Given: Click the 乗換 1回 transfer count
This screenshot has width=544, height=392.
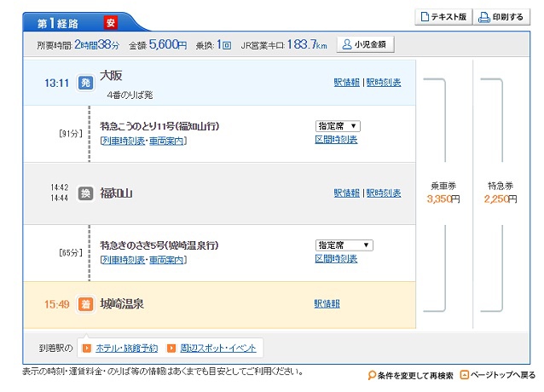Looking at the screenshot, I should tap(213, 44).
